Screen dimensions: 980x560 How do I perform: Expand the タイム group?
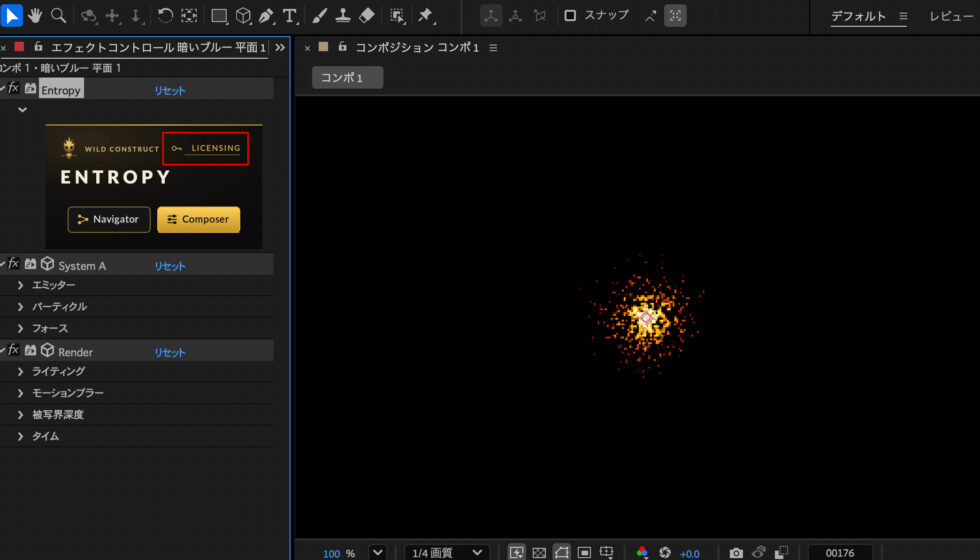(x=20, y=436)
